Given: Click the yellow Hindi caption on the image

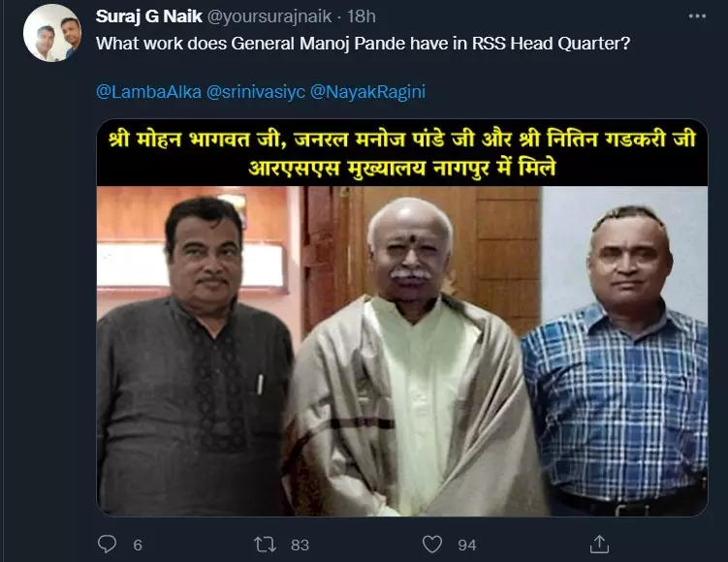Looking at the screenshot, I should click(402, 153).
